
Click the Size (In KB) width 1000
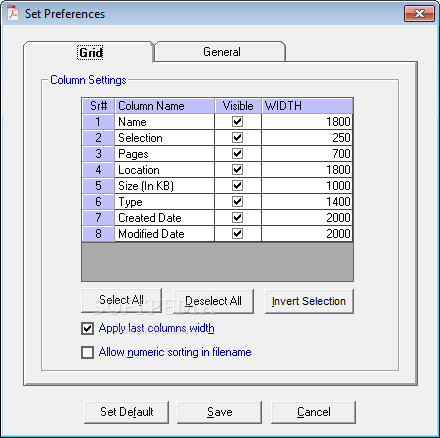(307, 186)
